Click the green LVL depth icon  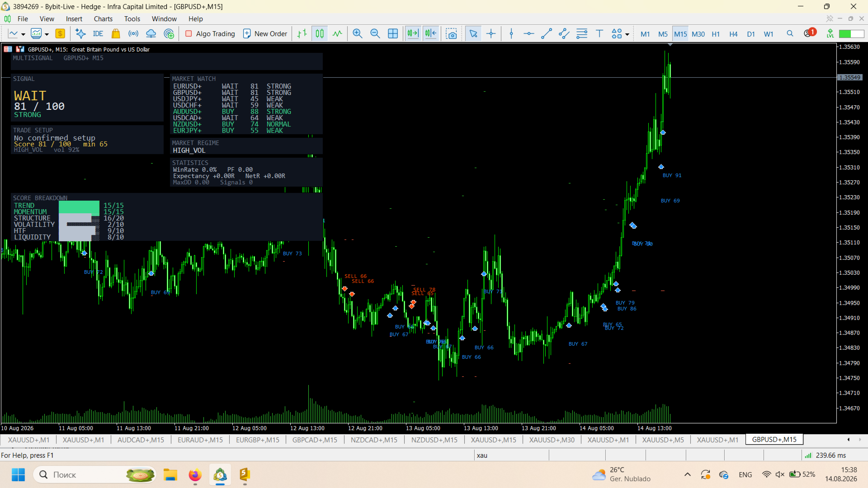pos(830,33)
